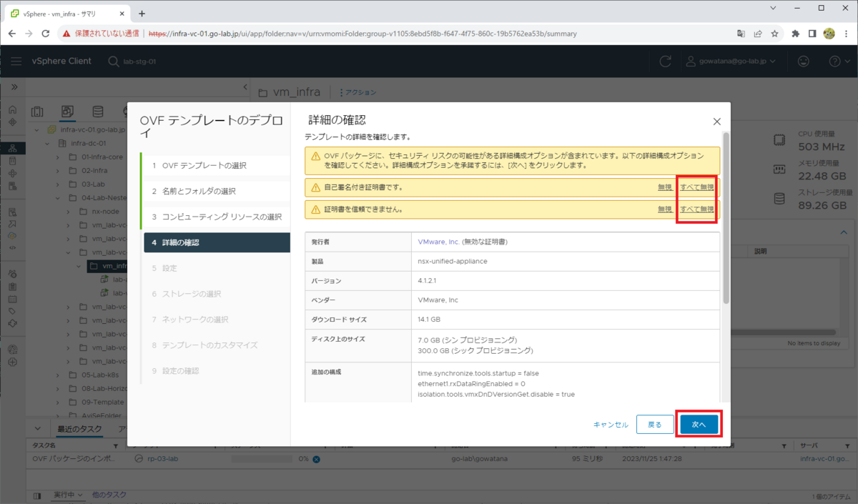Click 無視 on the 自己署名付き証明書 warning
Image resolution: width=858 pixels, height=504 pixels.
[x=665, y=187]
